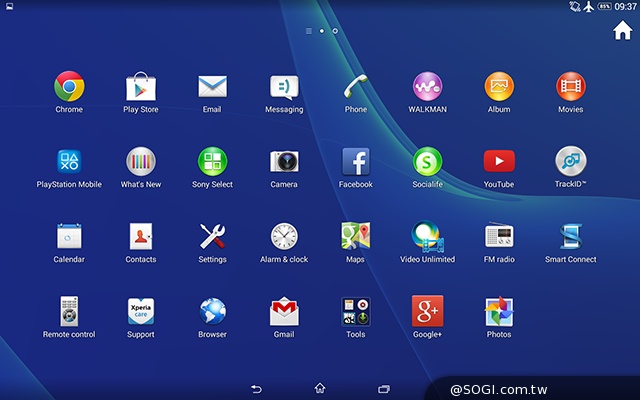
Task: Open Contacts
Action: click(x=140, y=236)
